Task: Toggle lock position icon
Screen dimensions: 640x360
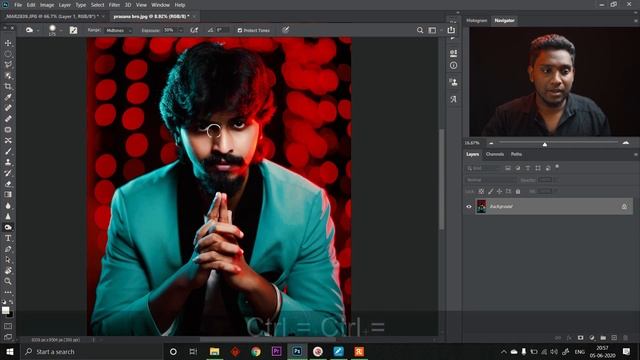Action: [x=499, y=191]
